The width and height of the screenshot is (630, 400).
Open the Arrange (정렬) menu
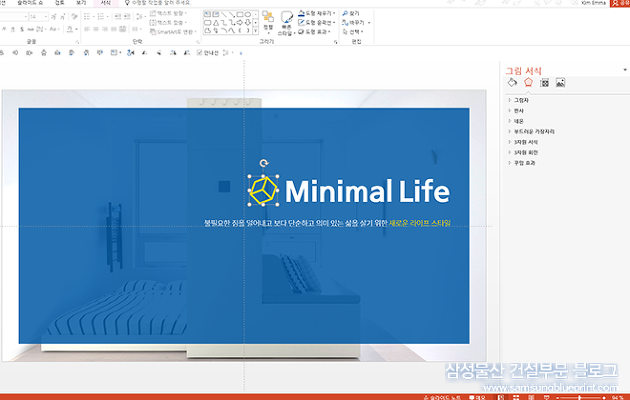coord(268,22)
